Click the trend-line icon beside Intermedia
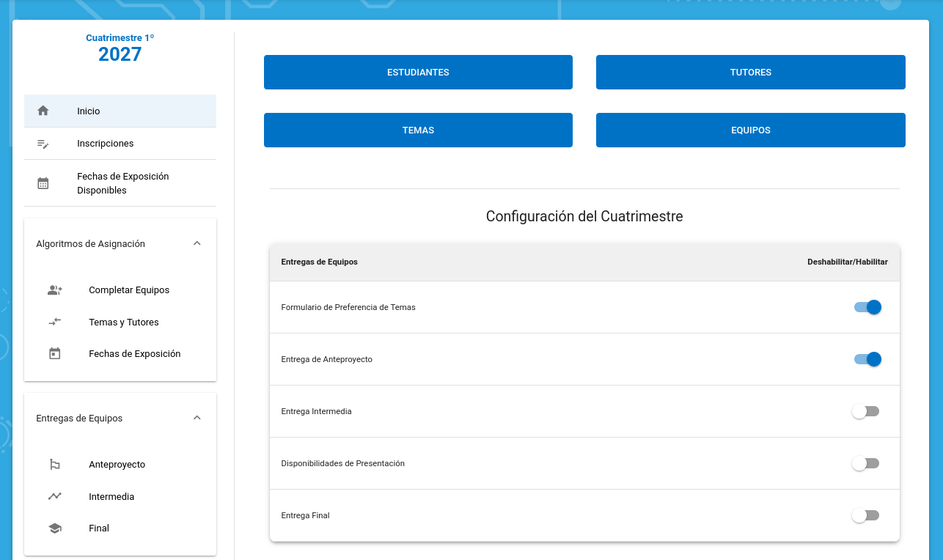 (x=55, y=496)
